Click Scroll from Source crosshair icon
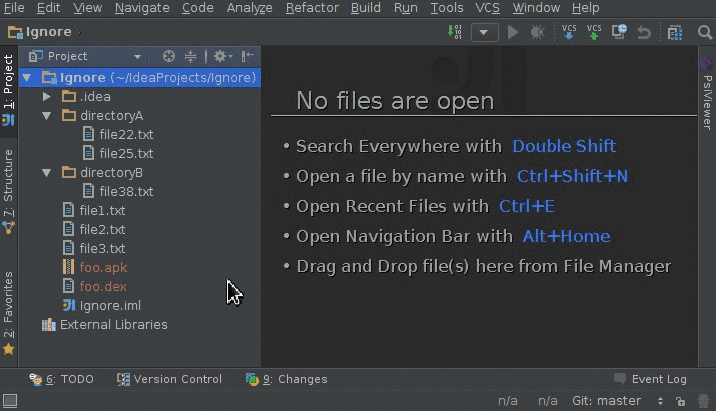 (x=169, y=56)
